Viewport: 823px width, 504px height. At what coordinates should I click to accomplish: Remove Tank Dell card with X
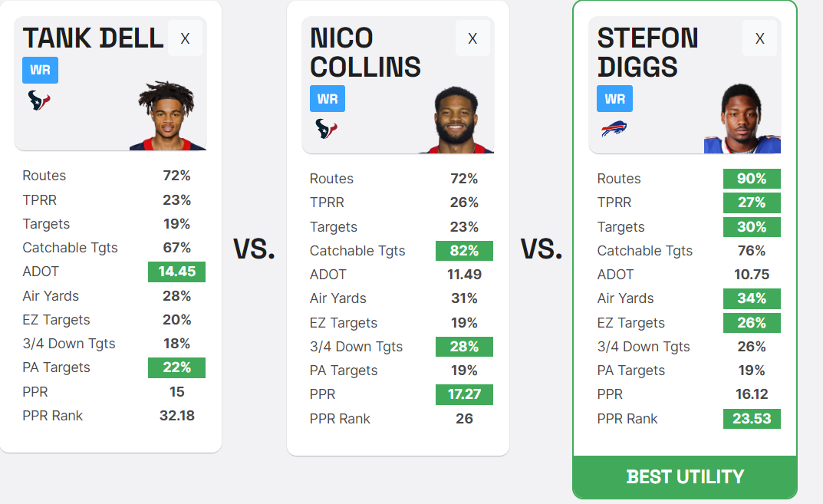pos(186,38)
